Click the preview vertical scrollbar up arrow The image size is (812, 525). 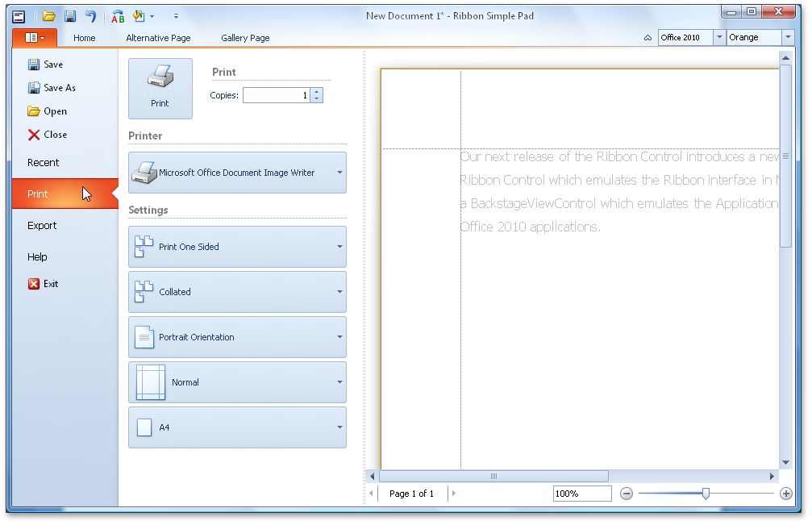tap(785, 57)
